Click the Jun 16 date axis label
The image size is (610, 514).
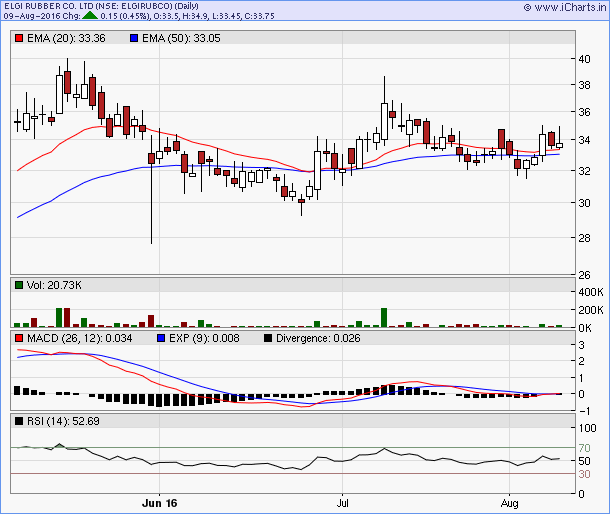click(x=160, y=503)
